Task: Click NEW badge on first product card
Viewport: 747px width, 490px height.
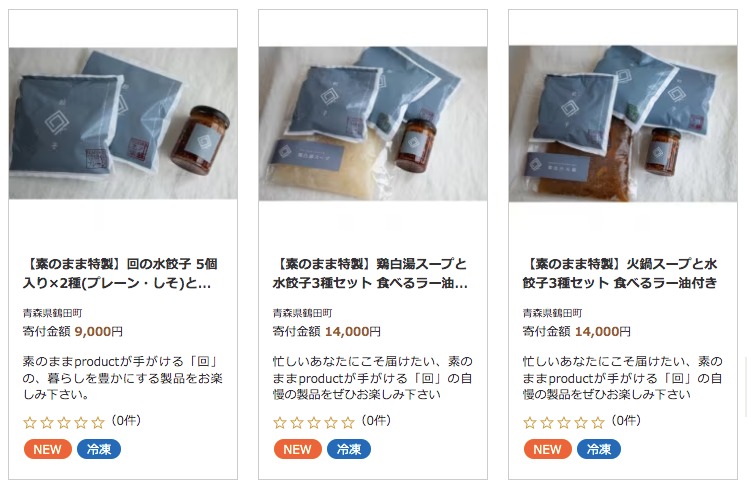Action: pyautogui.click(x=48, y=449)
